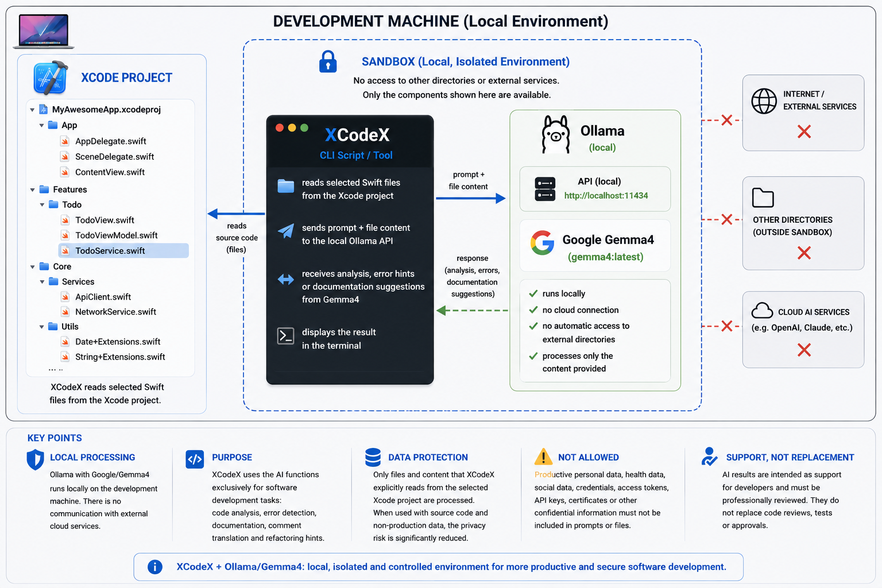
Task: Click the Other Directories folder icon
Action: [x=763, y=198]
